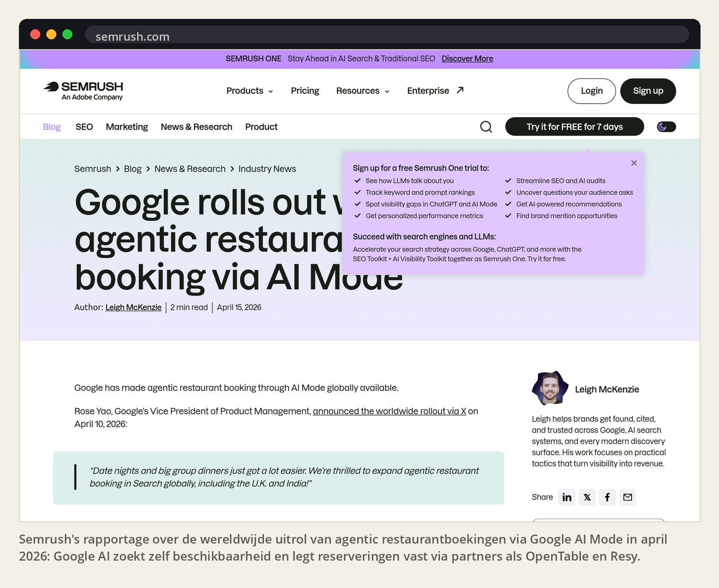The image size is (719, 588).
Task: Click 'Spot visibility gaps in ChatGPT and AI Mode'
Action: coord(431,204)
